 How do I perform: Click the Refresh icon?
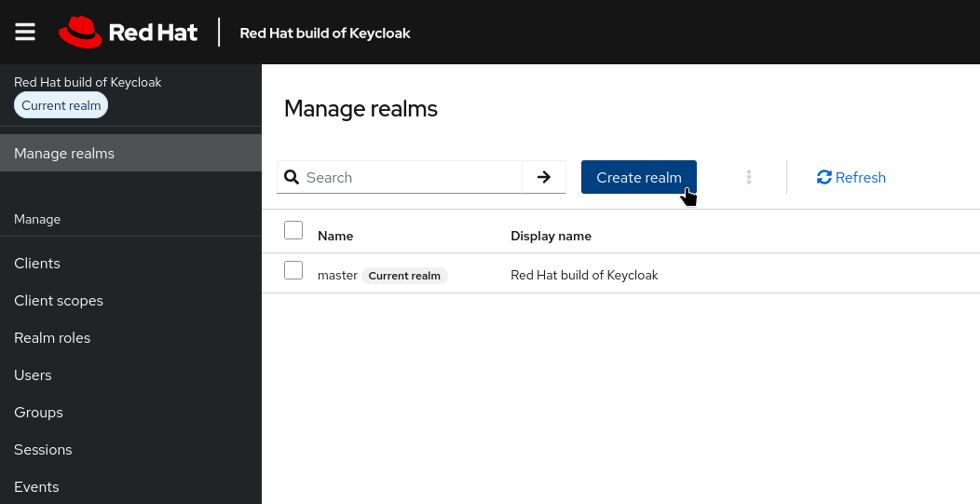pyautogui.click(x=823, y=177)
